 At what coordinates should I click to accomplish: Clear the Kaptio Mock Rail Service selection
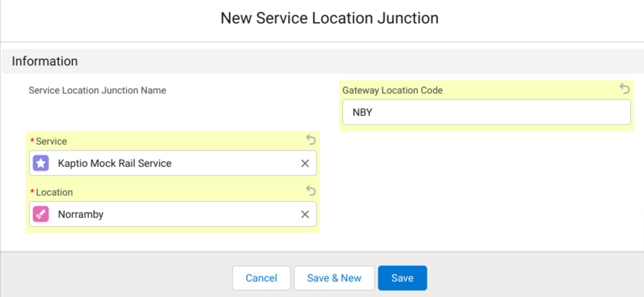coord(304,164)
